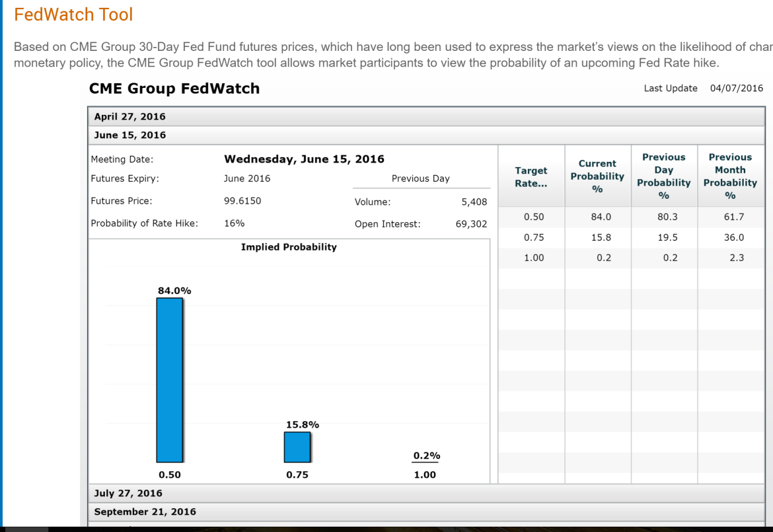Select the 15.8% blue bar for 0.75
This screenshot has width=773, height=532.
297,447
